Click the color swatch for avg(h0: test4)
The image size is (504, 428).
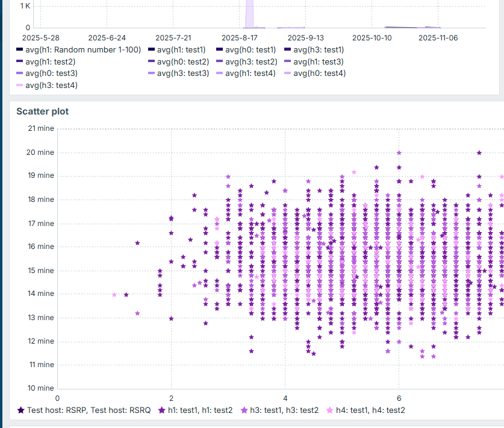288,74
